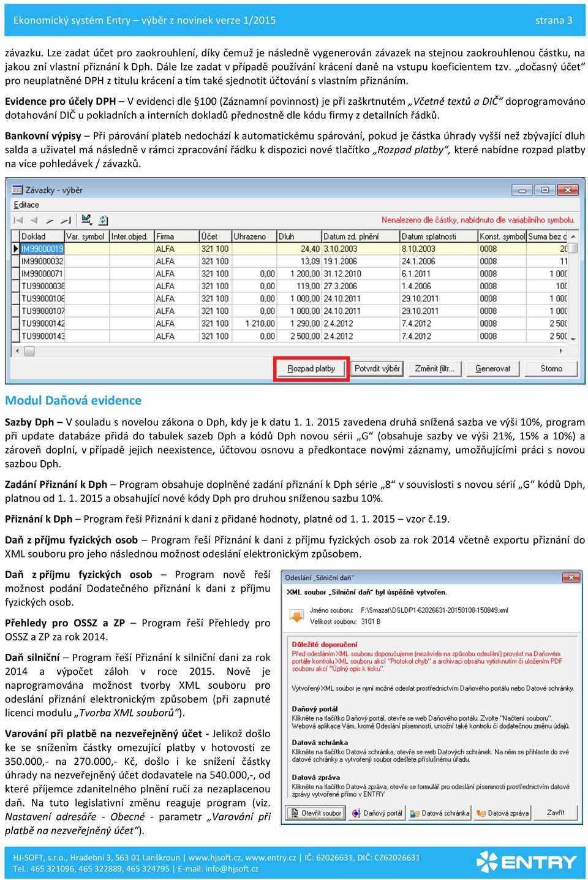The height and width of the screenshot is (880, 588).
Task: Click the Var. symbol column header
Action: coord(86,236)
